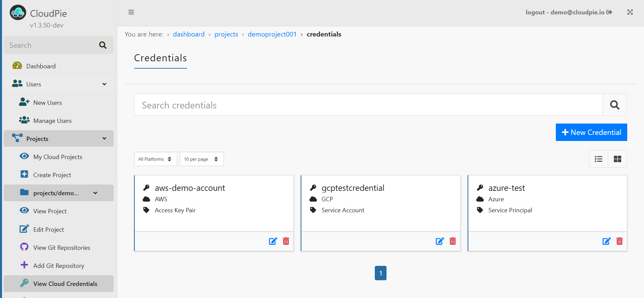644x298 pixels.
Task: Click the tag icon beside Service Account
Action: [x=313, y=210]
